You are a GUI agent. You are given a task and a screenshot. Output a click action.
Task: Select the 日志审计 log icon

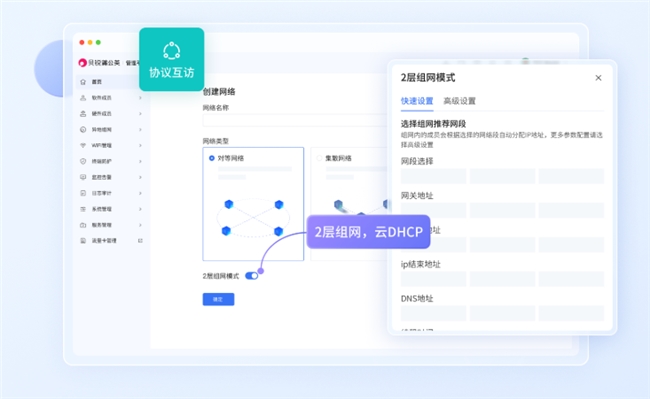click(x=83, y=193)
